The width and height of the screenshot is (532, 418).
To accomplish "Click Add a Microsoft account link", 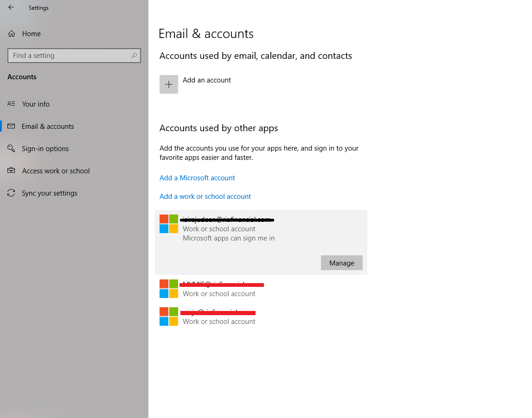I will coord(197,177).
